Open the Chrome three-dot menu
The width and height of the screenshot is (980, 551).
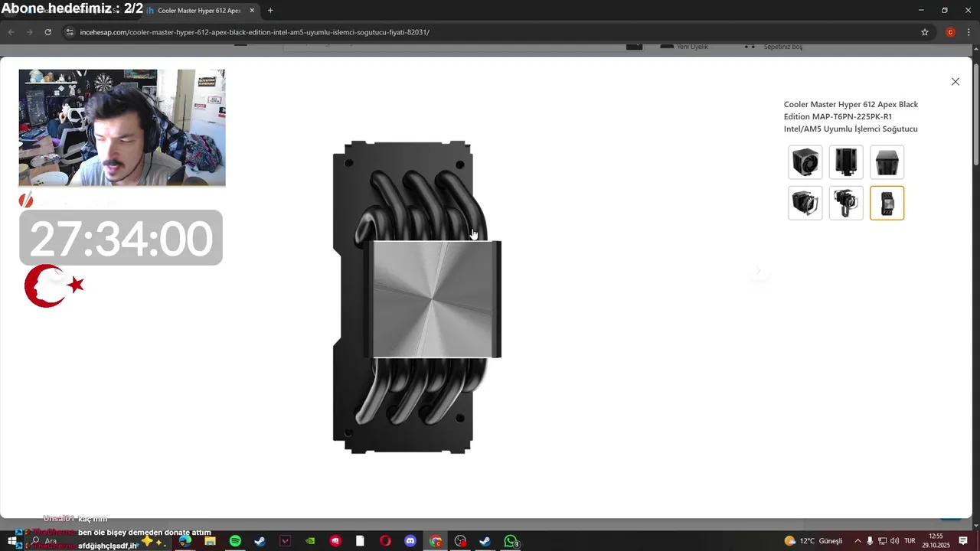point(969,32)
